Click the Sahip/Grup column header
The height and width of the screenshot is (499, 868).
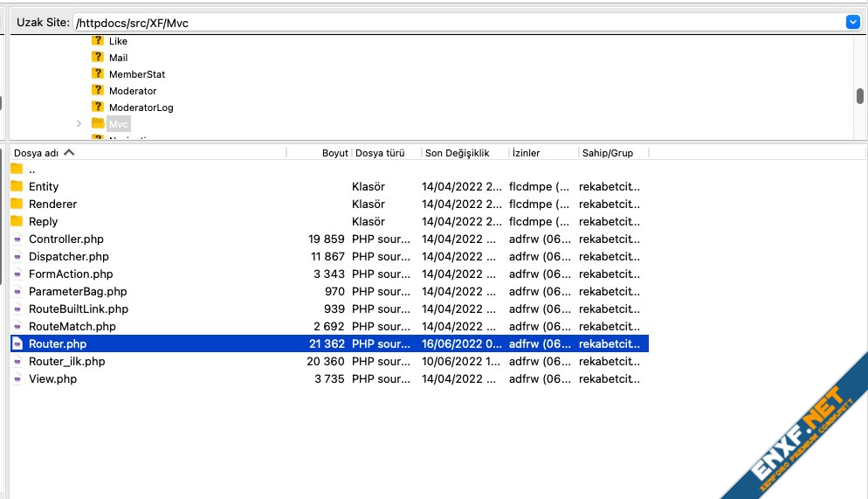pyautogui.click(x=611, y=153)
